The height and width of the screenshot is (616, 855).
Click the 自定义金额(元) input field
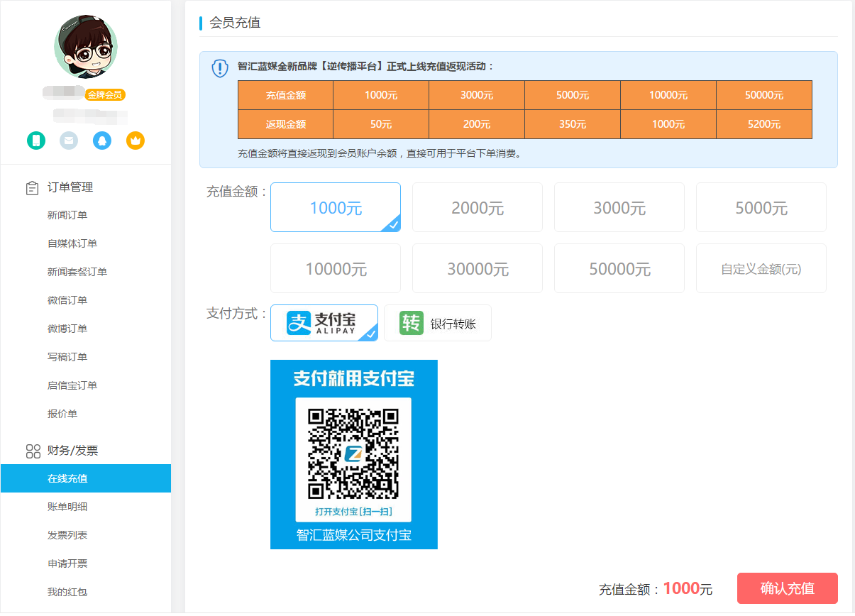click(x=761, y=268)
